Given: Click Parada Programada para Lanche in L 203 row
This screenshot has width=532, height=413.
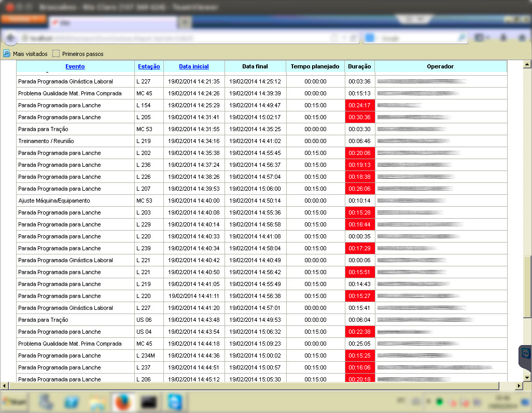Looking at the screenshot, I should click(x=75, y=212).
